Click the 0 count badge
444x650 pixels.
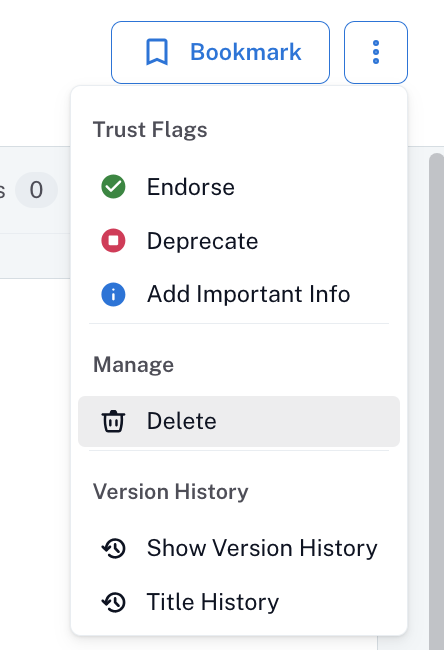click(36, 190)
